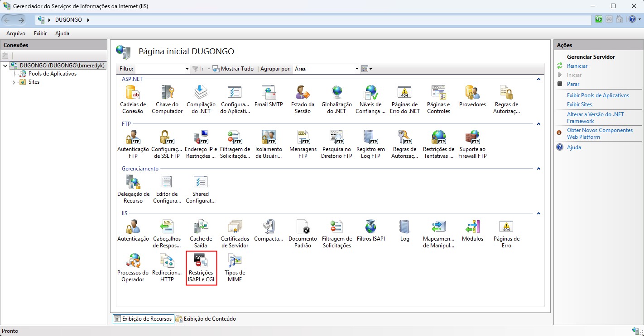Viewport: 644px width, 336px height.
Task: Select Sites in the connections tree
Action: 34,82
